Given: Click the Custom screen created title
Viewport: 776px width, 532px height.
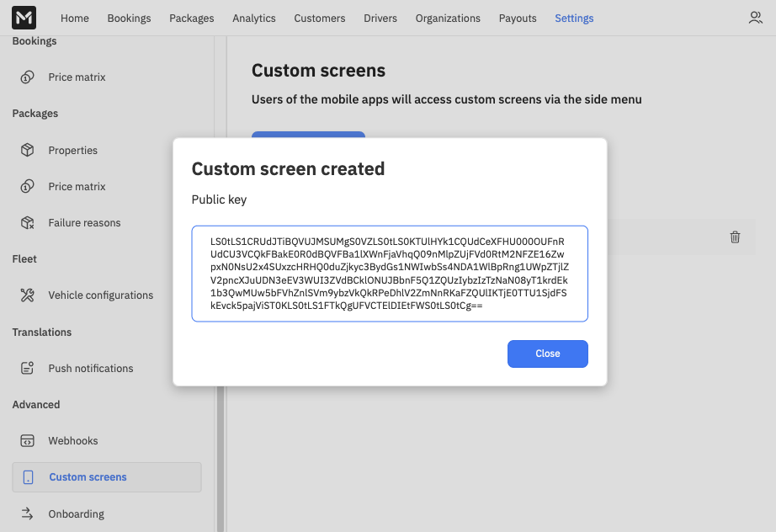Looking at the screenshot, I should click(288, 168).
